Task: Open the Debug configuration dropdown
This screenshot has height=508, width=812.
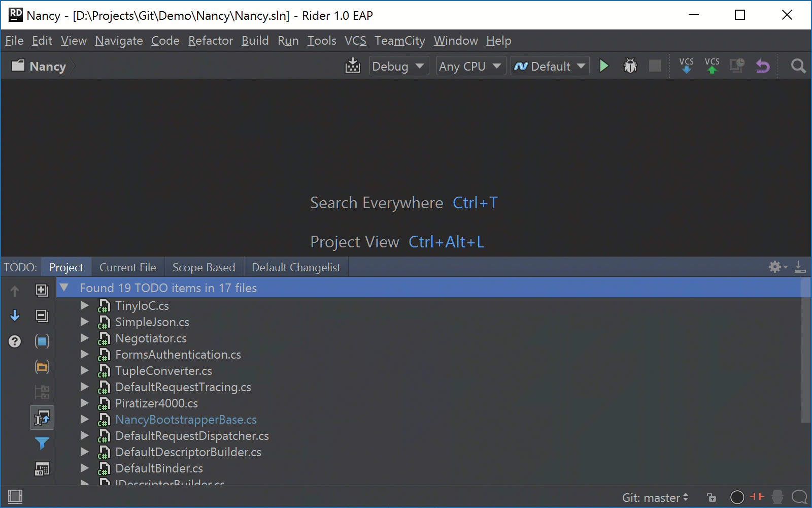Action: (x=399, y=66)
